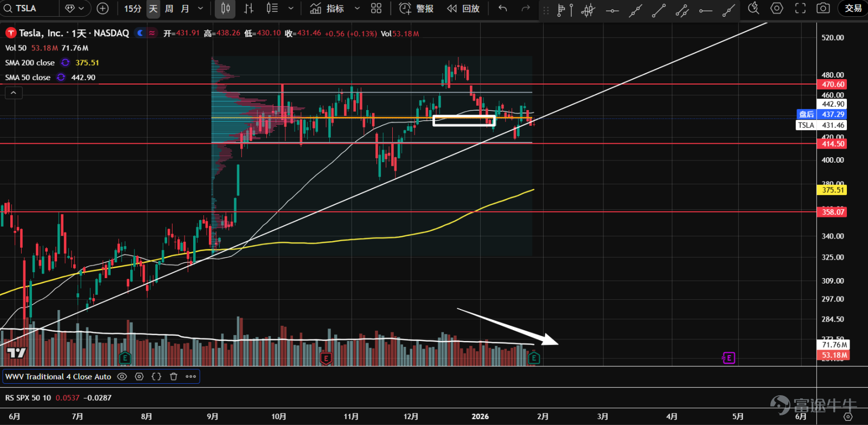This screenshot has width=868, height=425.
Task: Open the 指标 indicators menu
Action: coord(327,8)
